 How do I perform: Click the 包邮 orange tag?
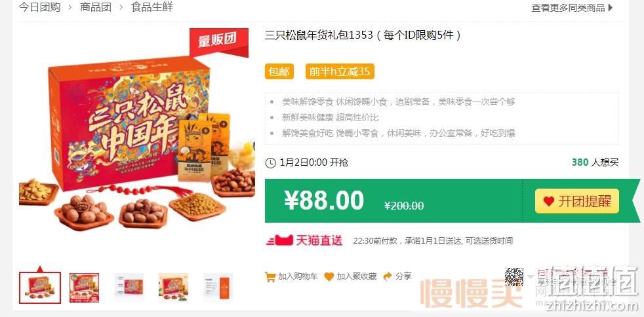coord(279,72)
